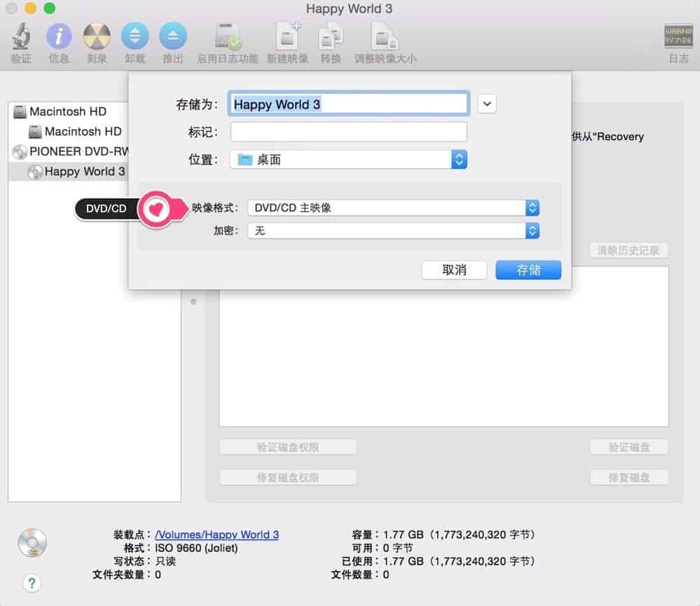
Task: Expand the save dialog with chevron button
Action: (487, 104)
